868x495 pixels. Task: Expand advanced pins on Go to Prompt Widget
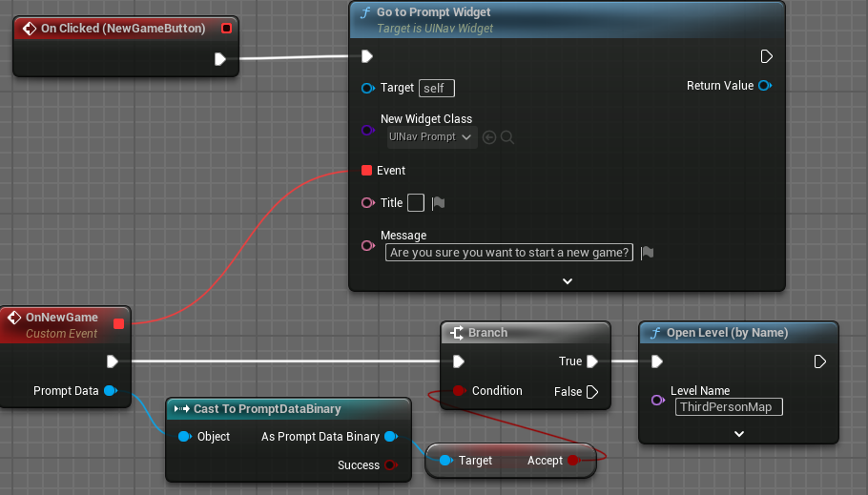tap(568, 281)
